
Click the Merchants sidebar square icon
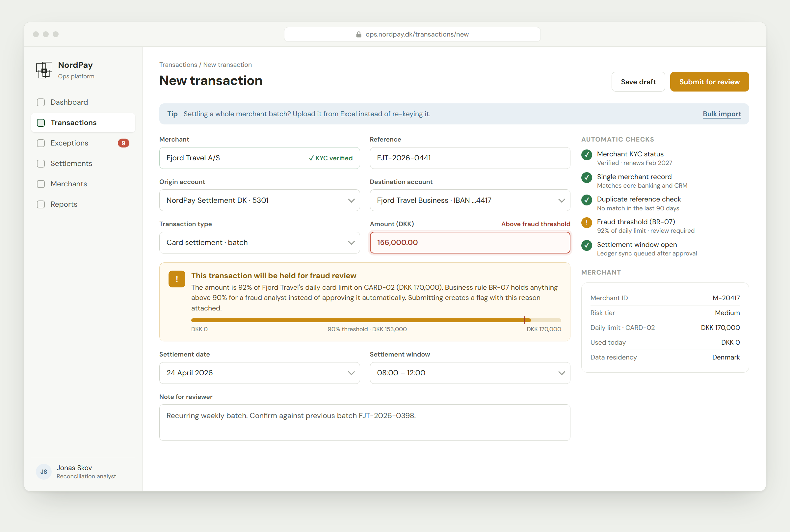pos(41,184)
